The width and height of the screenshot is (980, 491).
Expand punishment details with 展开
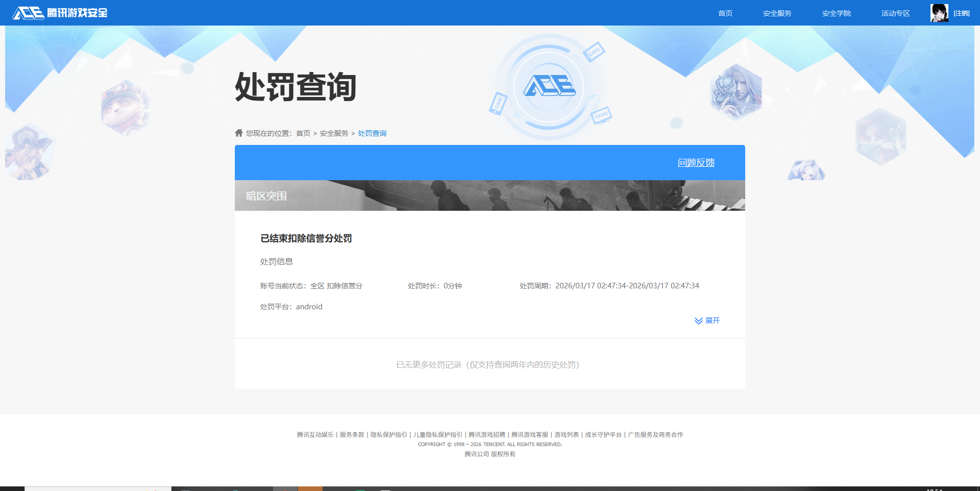(x=707, y=321)
